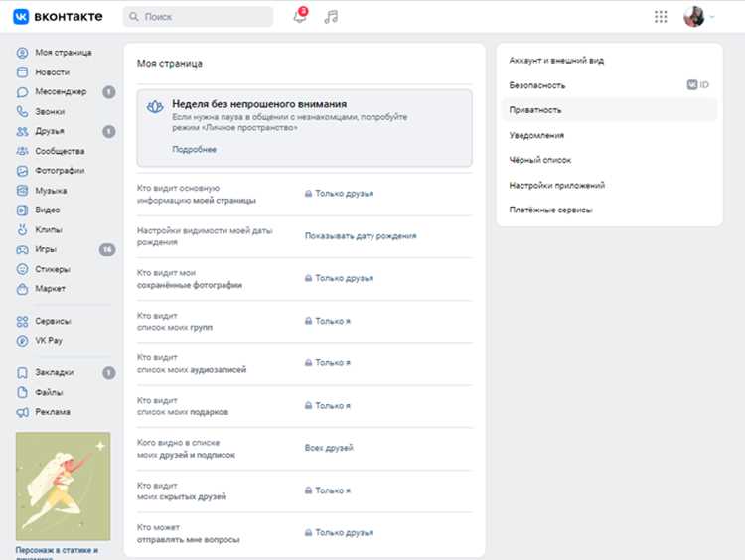Viewport: 745px width, 560px height.
Task: Click the Друзья sidebar icon
Action: click(22, 131)
